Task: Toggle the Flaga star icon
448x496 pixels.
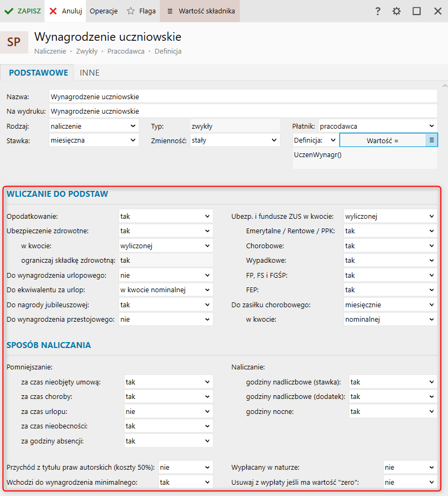Action: pos(130,11)
